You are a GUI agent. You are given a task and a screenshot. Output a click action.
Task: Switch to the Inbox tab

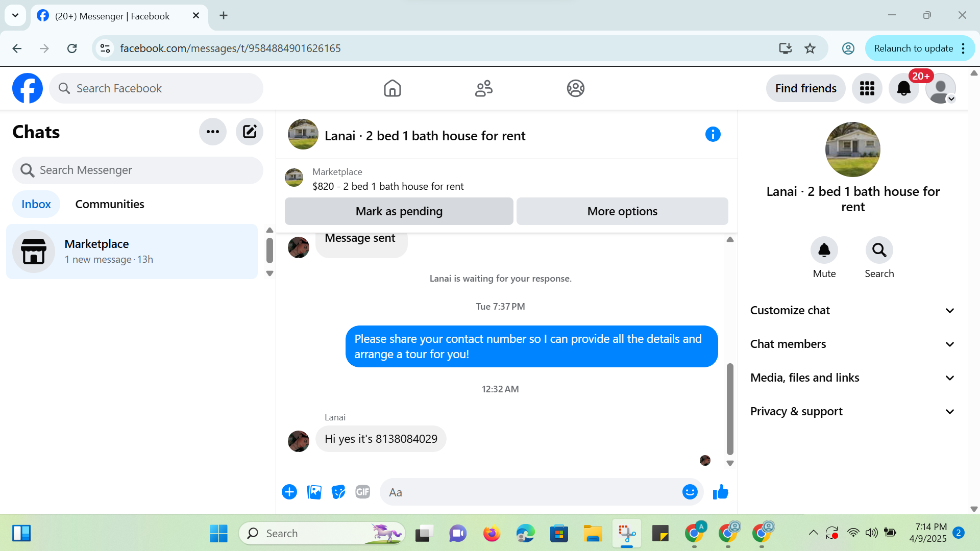coord(36,204)
